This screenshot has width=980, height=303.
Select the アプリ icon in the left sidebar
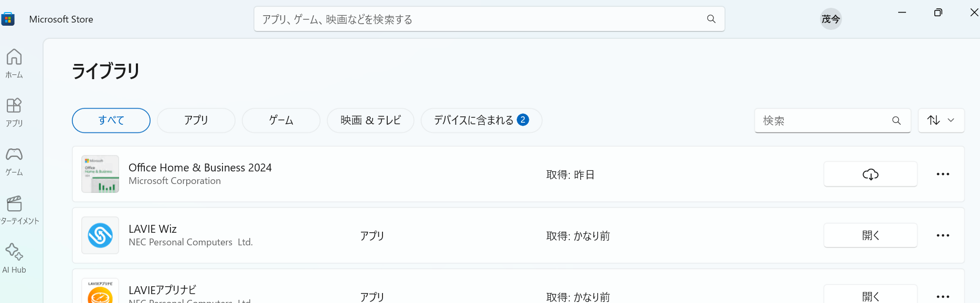(14, 111)
